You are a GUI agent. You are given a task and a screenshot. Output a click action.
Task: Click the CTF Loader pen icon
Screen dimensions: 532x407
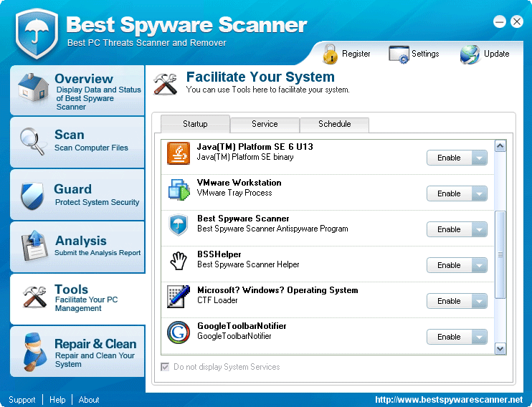pos(179,297)
